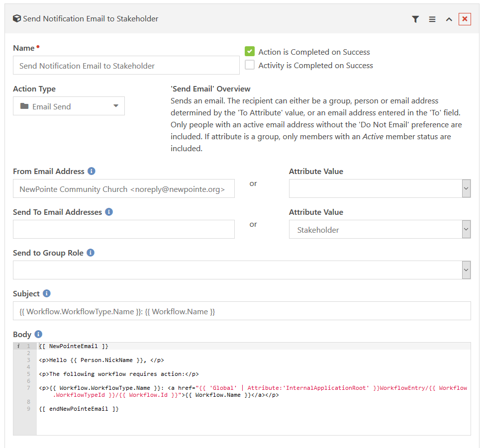
Task: Open the Send to Group Role dropdown
Action: pos(242,270)
